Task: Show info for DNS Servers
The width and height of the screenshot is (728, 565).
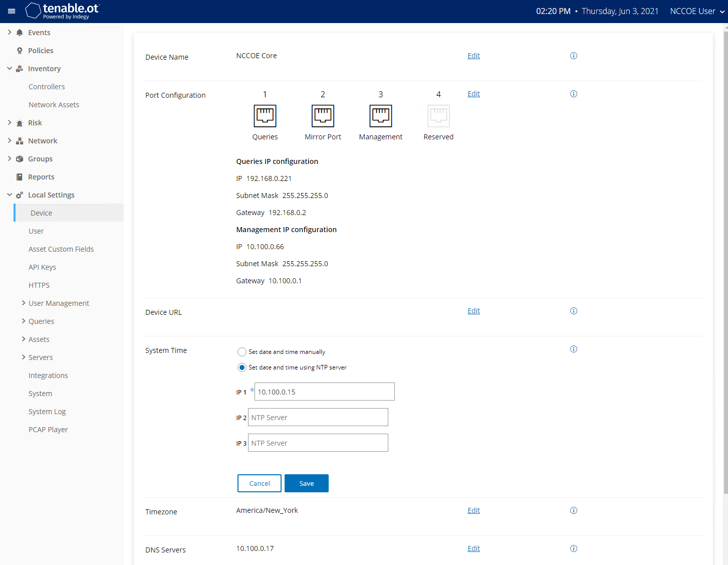Action: [x=574, y=548]
